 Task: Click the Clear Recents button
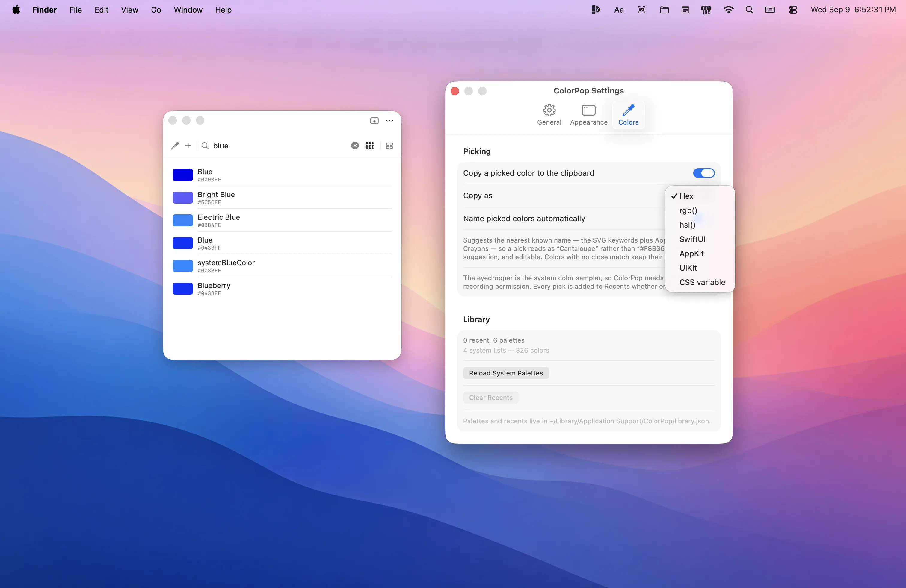491,398
